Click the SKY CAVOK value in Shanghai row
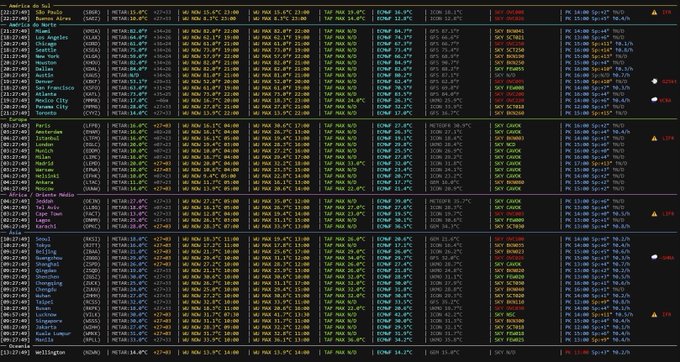 pos(508,264)
